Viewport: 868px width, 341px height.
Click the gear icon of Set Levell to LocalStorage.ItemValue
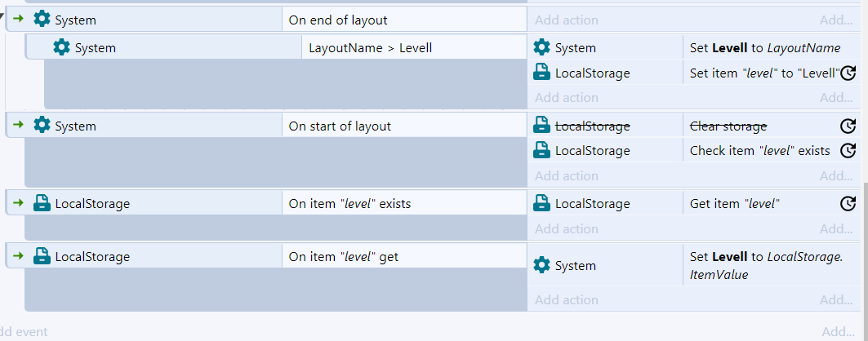(x=541, y=265)
